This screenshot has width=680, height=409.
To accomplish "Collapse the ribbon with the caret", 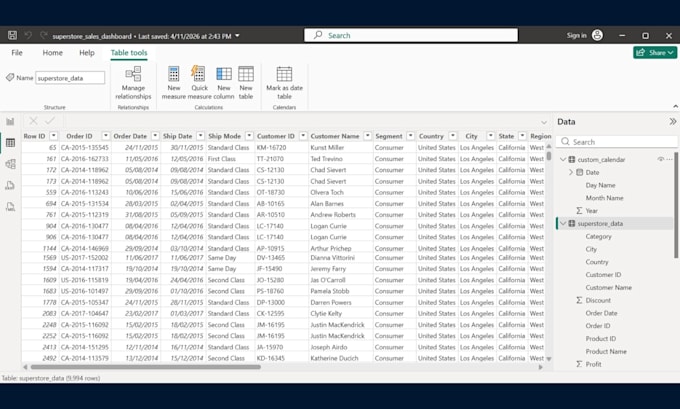I will click(675, 106).
